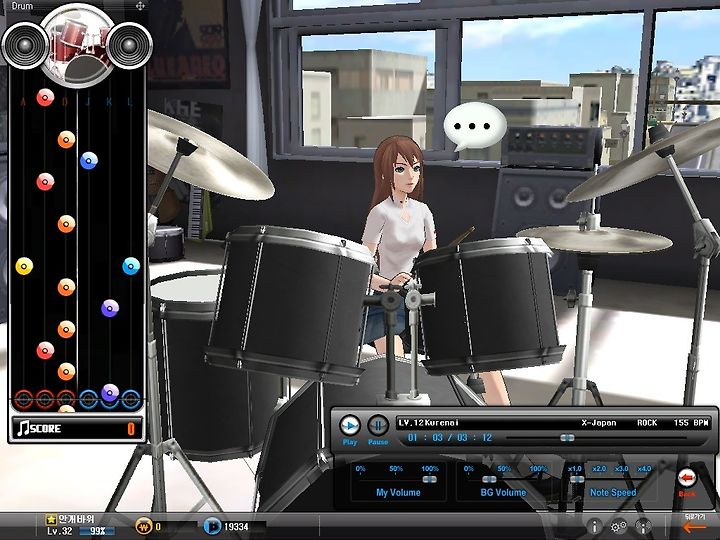The height and width of the screenshot is (540, 720).
Task: Click the BG Volume label
Action: (x=503, y=493)
